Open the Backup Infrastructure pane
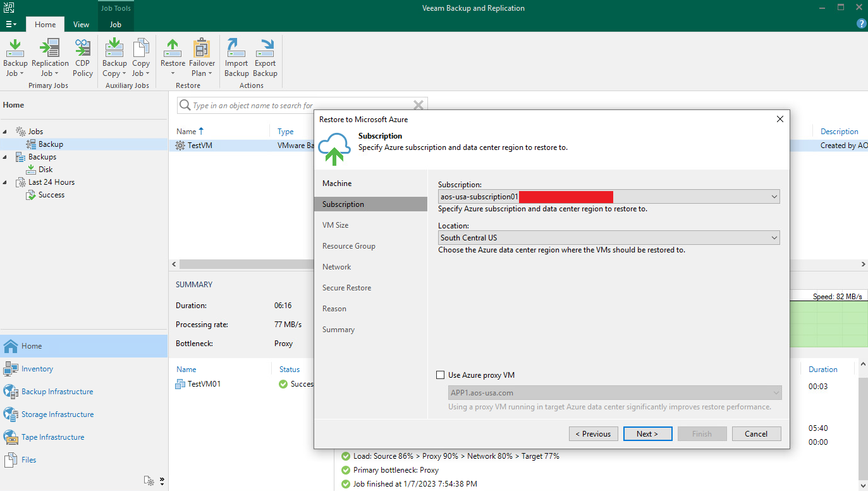 [x=84, y=392]
